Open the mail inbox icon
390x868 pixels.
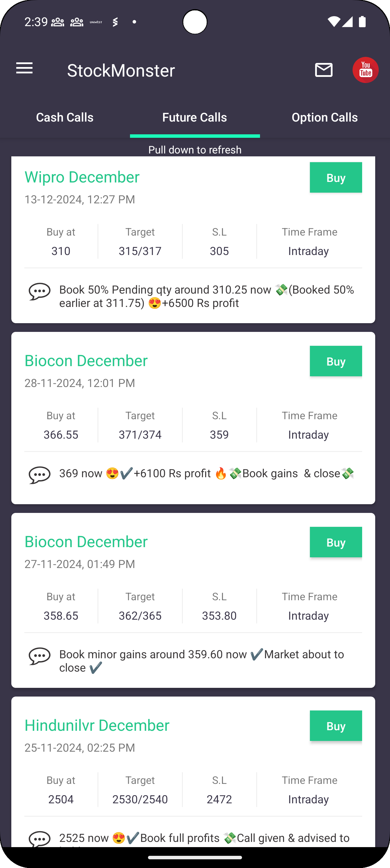tap(324, 70)
